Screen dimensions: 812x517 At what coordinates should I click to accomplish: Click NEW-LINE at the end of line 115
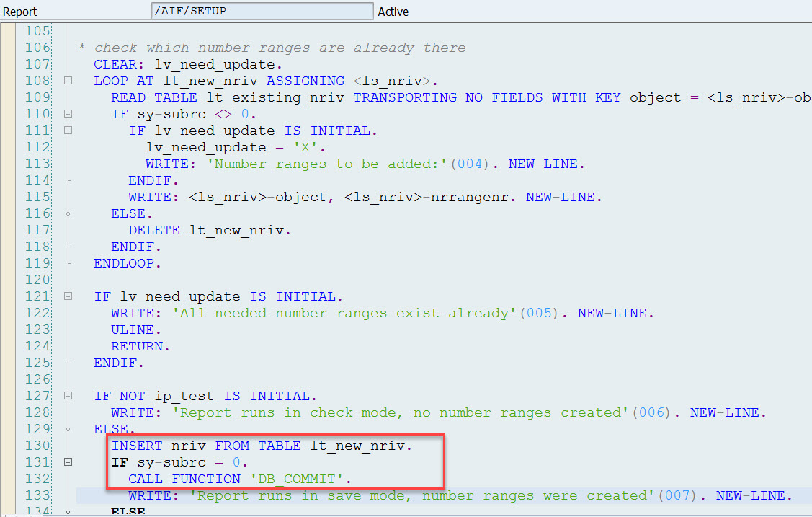click(x=561, y=197)
